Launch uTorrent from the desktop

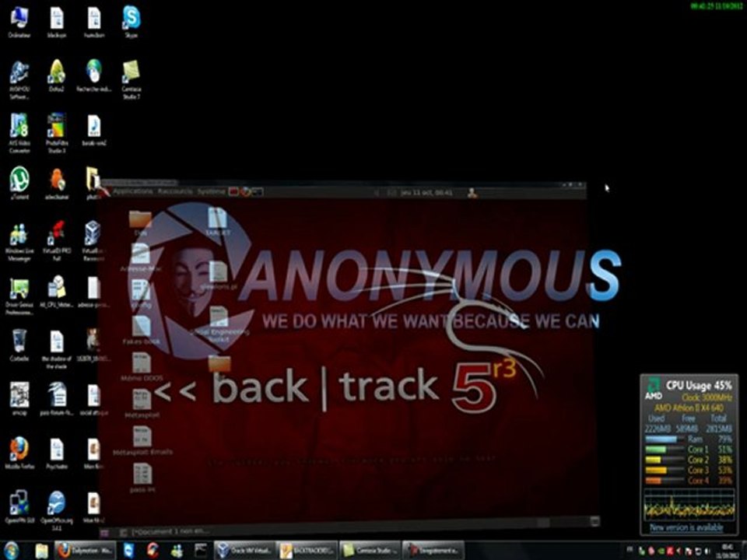19,180
